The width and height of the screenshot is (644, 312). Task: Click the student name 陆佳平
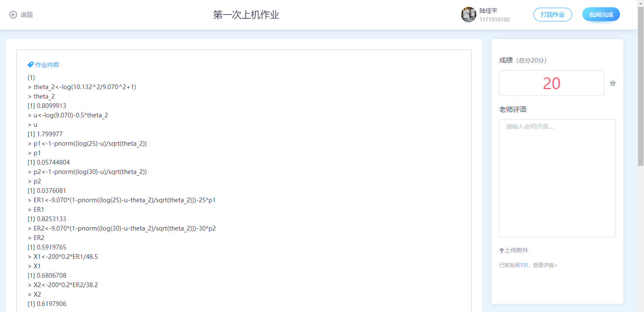click(488, 11)
